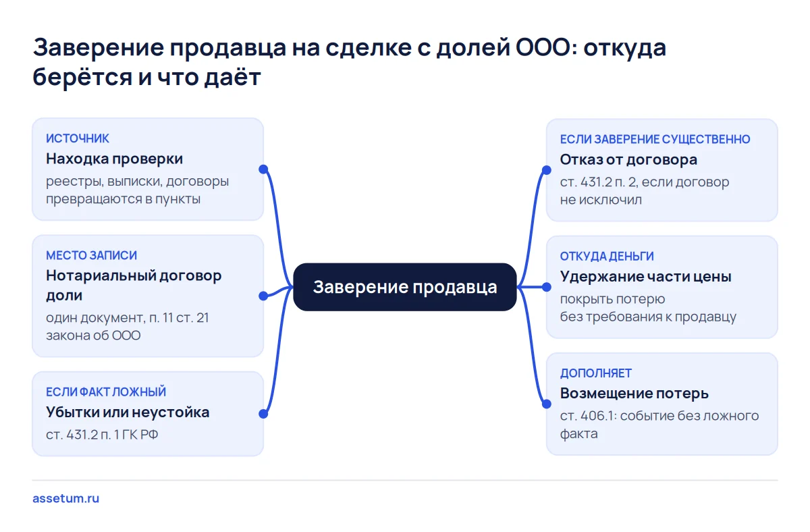Screen dimensions: 810x532
Task: Click the connector dot beside 'Отказ от договора' card
Action: click(546, 170)
